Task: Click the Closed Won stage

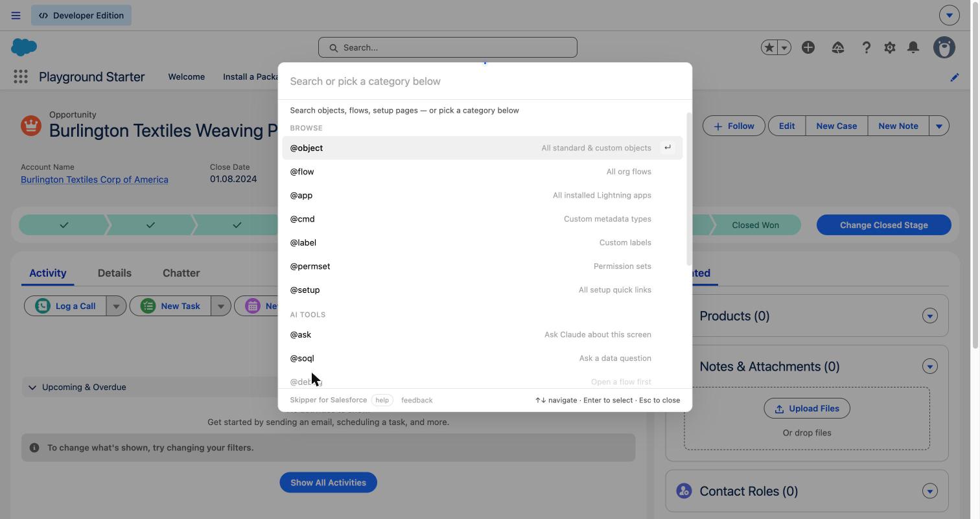Action: pos(755,225)
